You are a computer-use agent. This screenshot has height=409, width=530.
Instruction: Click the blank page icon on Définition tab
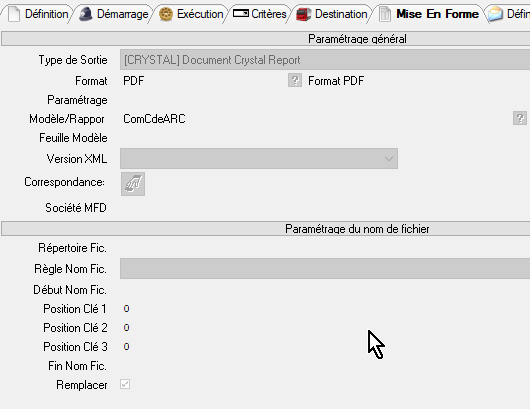coord(14,14)
